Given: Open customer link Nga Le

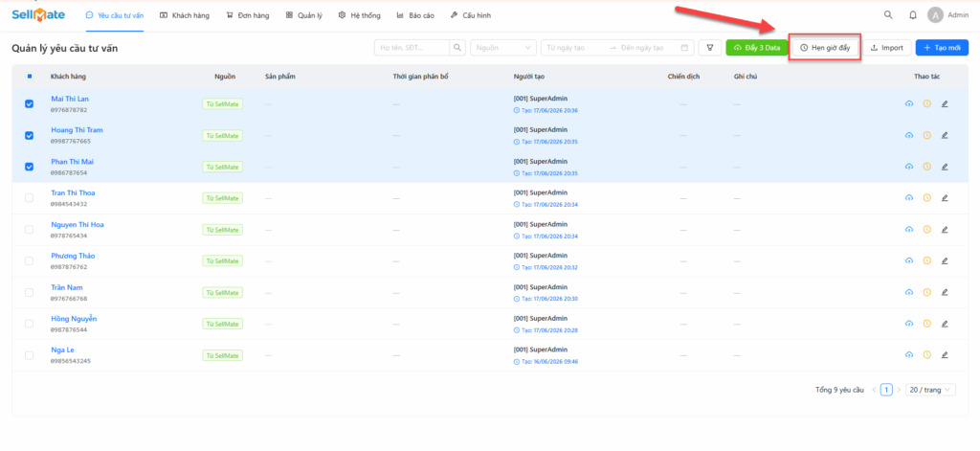Looking at the screenshot, I should (62, 350).
